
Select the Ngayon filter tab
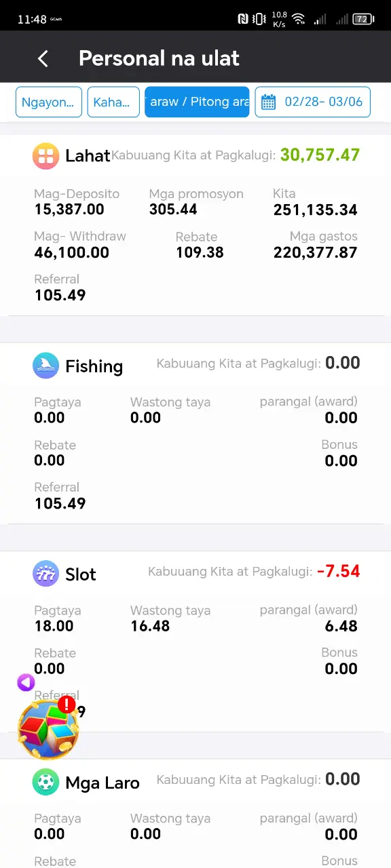point(49,102)
